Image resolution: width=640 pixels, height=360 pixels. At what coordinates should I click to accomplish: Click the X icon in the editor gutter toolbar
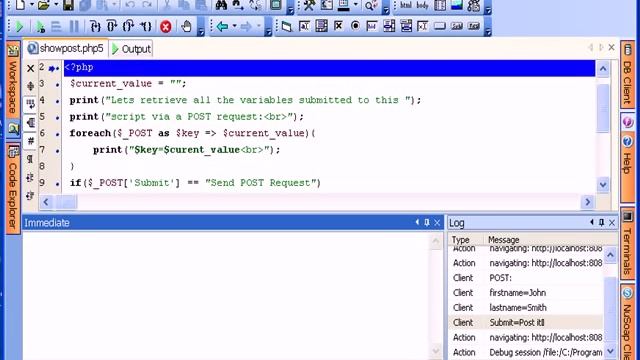(30, 68)
